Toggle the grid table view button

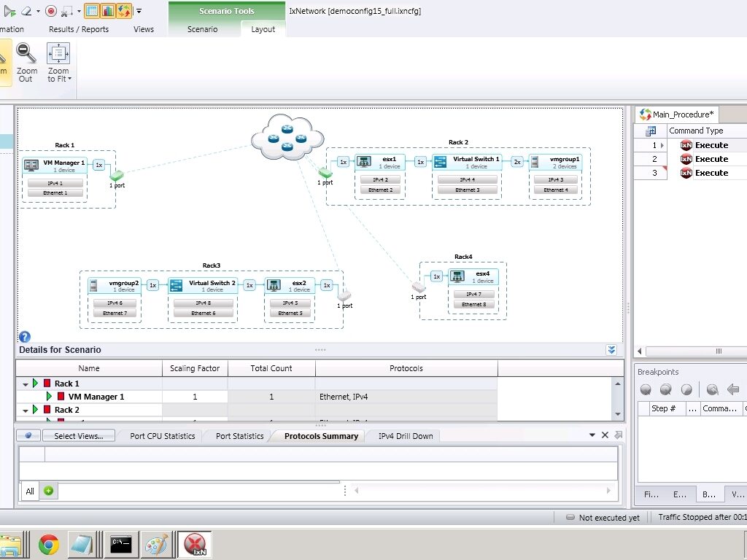coord(92,10)
